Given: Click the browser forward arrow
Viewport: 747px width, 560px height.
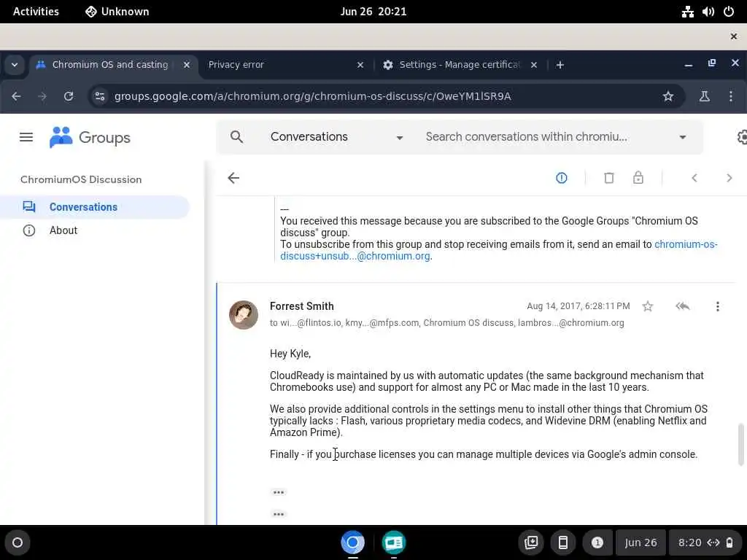Looking at the screenshot, I should click(x=42, y=96).
